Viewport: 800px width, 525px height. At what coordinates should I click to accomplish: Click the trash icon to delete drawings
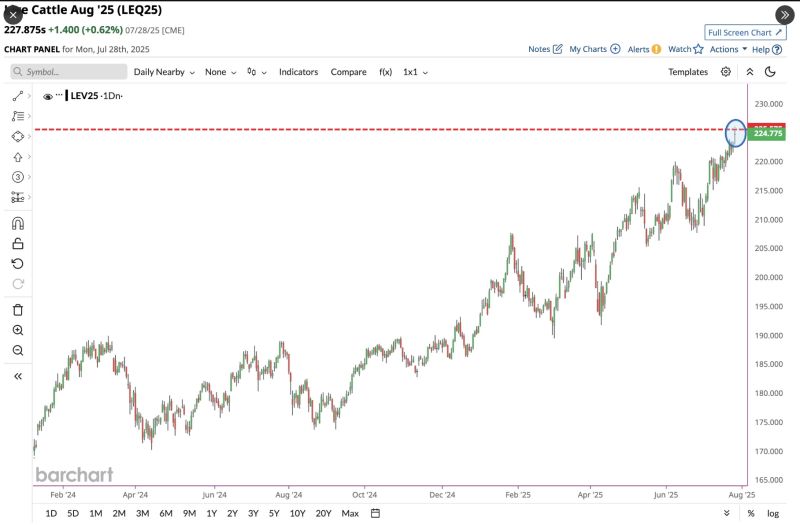coord(18,310)
